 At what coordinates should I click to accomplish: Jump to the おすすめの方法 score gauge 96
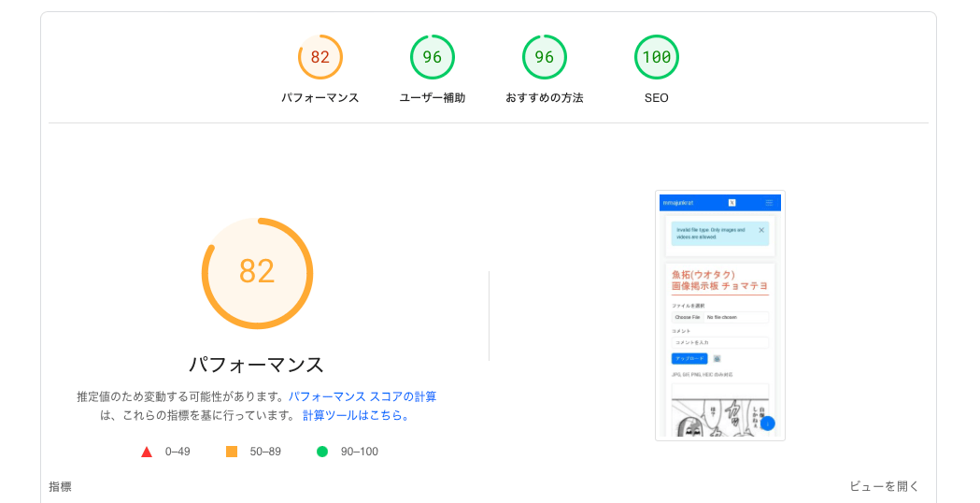click(545, 57)
